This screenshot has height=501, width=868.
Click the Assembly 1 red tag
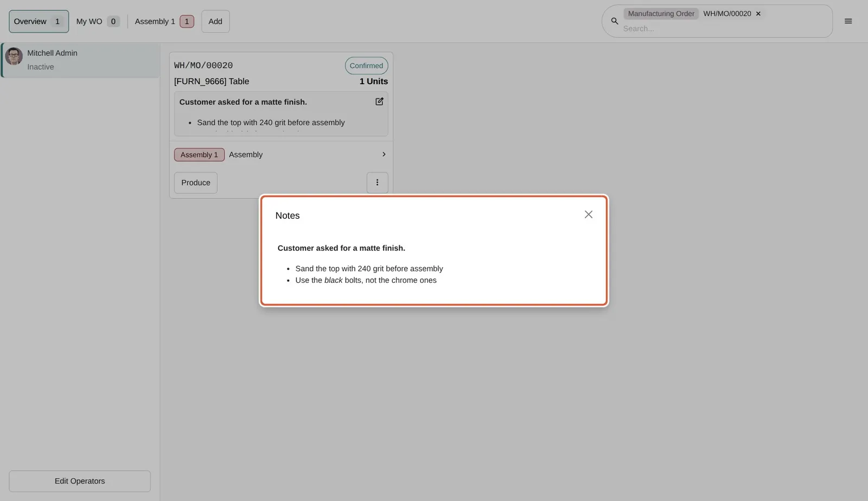[199, 155]
